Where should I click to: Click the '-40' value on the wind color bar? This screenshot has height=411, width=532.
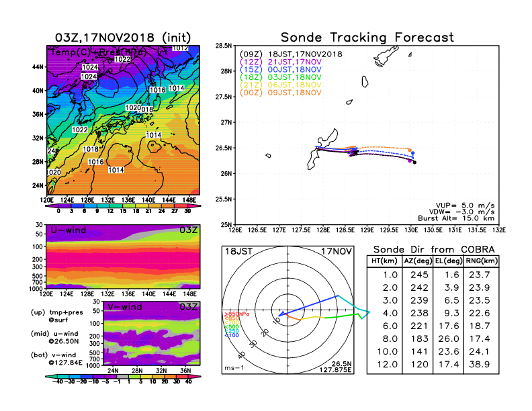57,381
